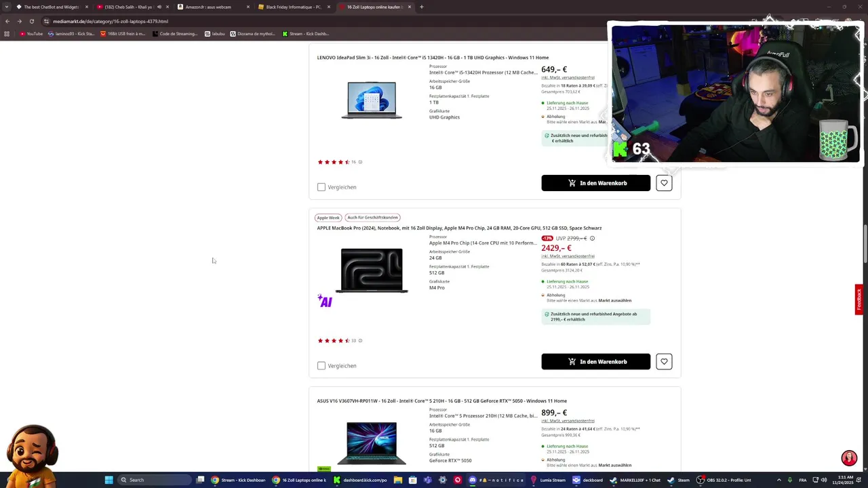868x488 pixels.
Task: Open the Chrome apps grid bookmark icon
Action: (7, 34)
